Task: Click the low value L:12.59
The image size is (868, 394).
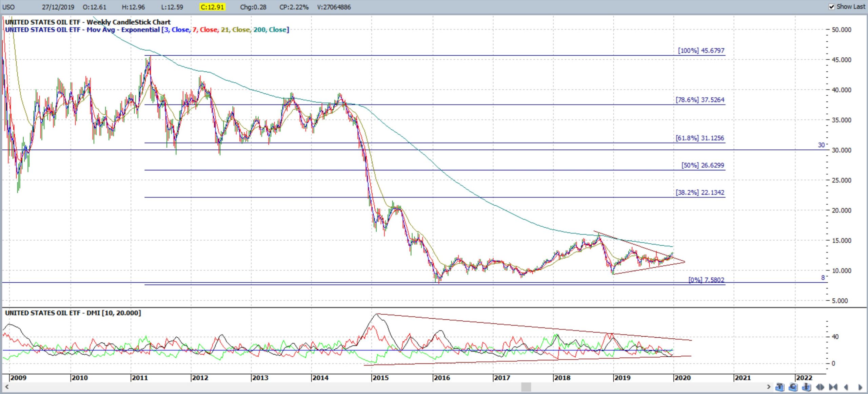Action: click(172, 7)
